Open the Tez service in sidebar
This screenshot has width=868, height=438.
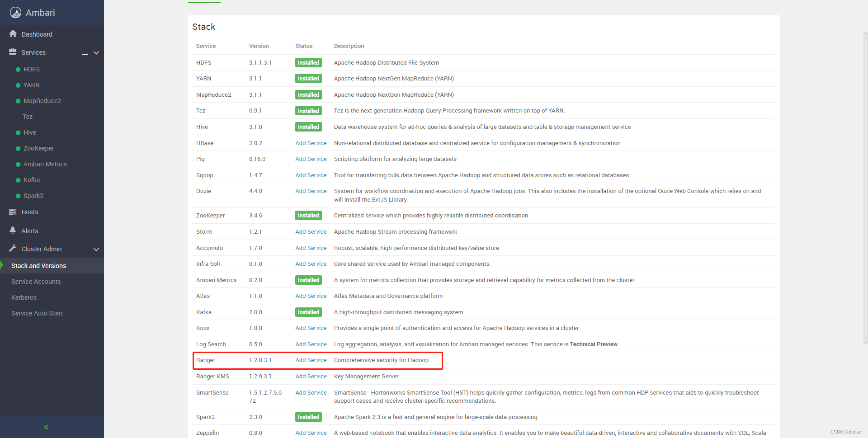(28, 117)
